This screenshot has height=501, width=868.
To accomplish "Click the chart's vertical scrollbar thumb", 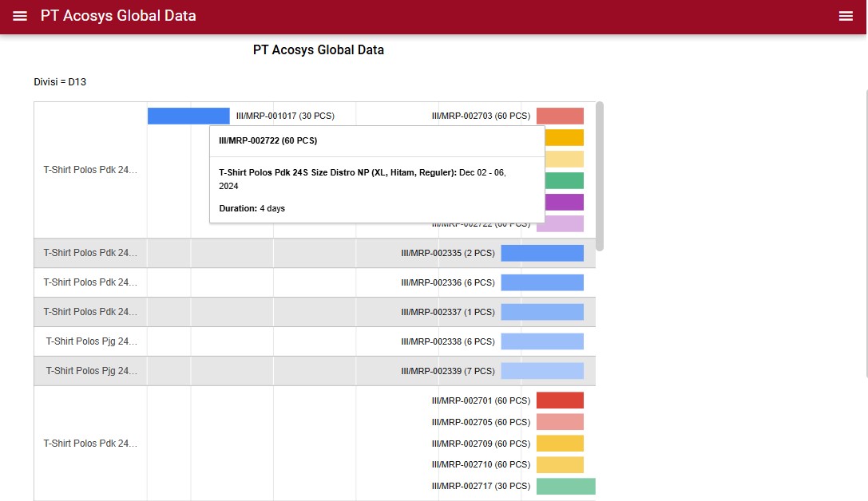I will 600,176.
